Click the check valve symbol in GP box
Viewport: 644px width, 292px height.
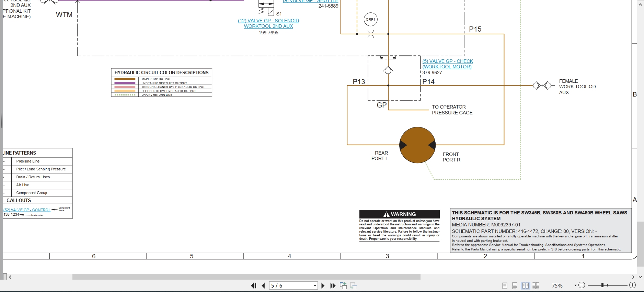pos(388,70)
